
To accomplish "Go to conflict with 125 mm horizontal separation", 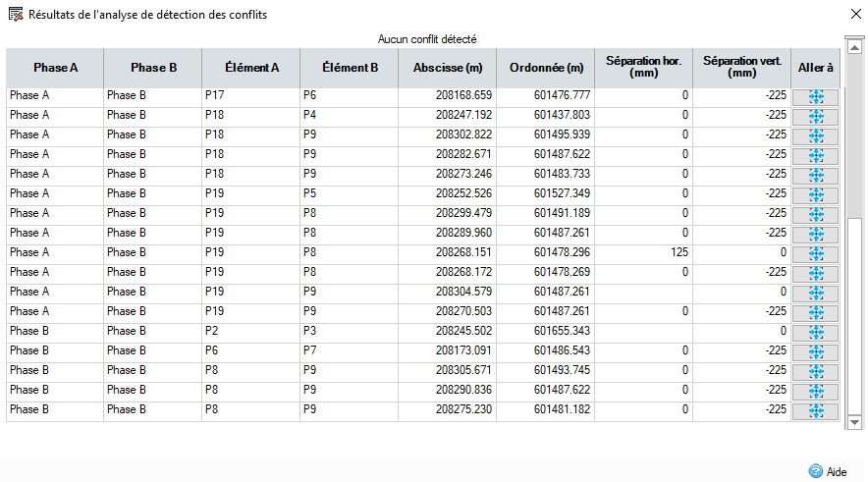I will pos(815,253).
